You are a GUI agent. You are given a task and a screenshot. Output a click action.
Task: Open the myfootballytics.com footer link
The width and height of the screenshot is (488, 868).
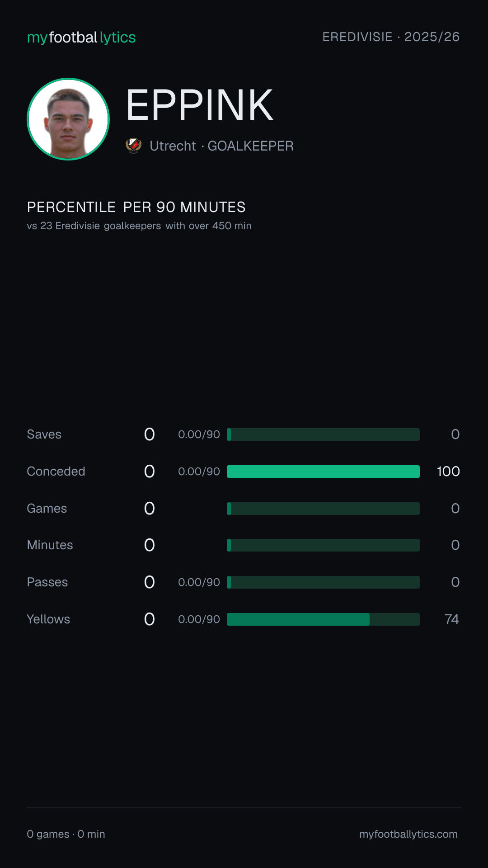click(408, 834)
